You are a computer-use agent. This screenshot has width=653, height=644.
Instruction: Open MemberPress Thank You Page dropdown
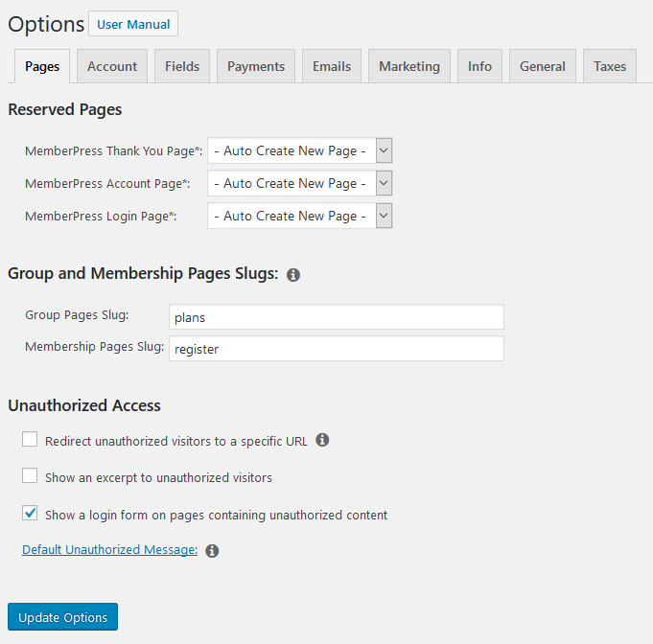tap(299, 150)
